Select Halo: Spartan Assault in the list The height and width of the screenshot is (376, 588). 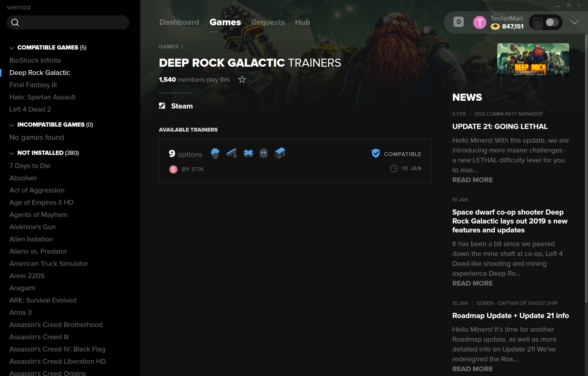[42, 97]
